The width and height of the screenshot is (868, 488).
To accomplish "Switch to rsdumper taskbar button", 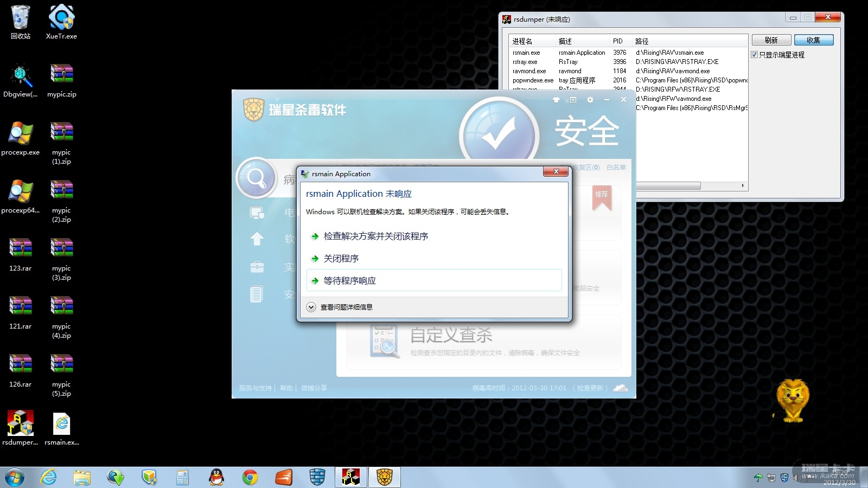I will [x=351, y=477].
